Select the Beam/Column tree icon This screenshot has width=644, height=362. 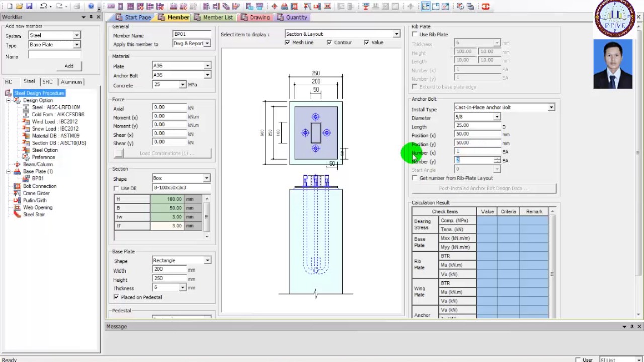pyautogui.click(x=17, y=164)
